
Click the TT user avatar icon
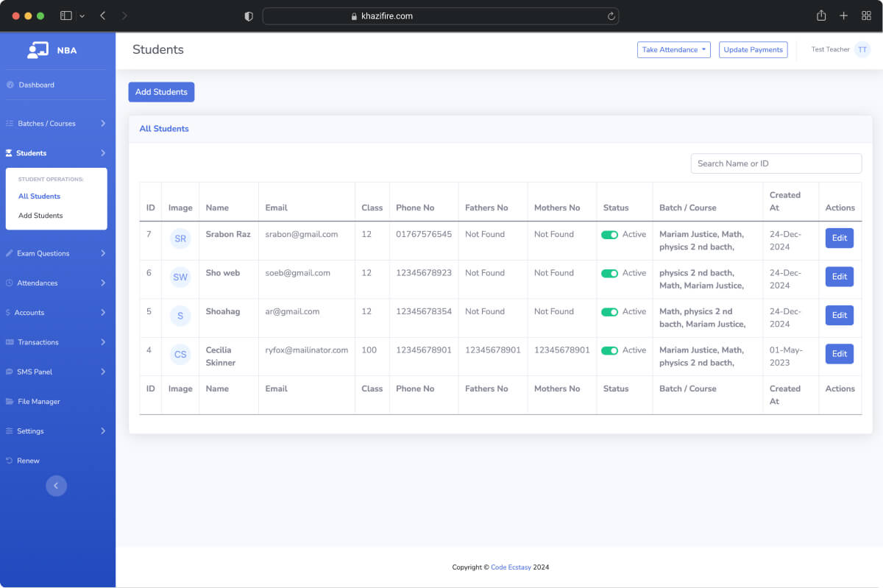pos(862,49)
